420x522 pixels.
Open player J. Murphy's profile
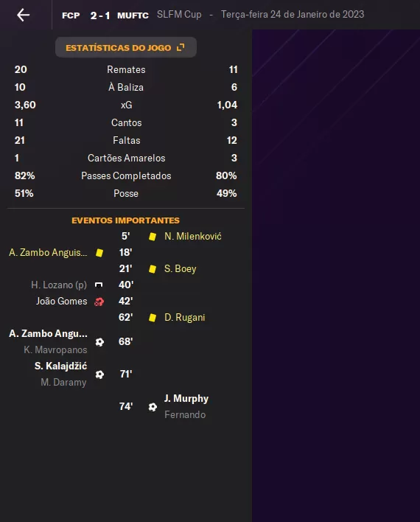(x=186, y=398)
